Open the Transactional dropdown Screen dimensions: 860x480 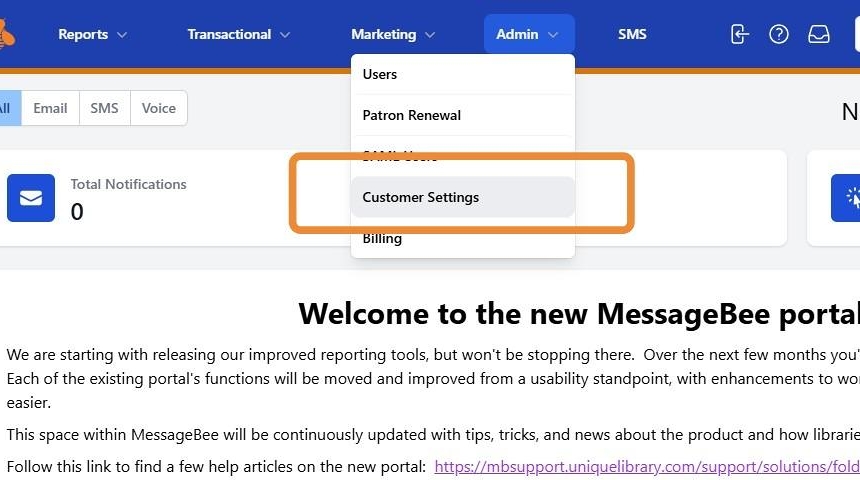coord(238,34)
